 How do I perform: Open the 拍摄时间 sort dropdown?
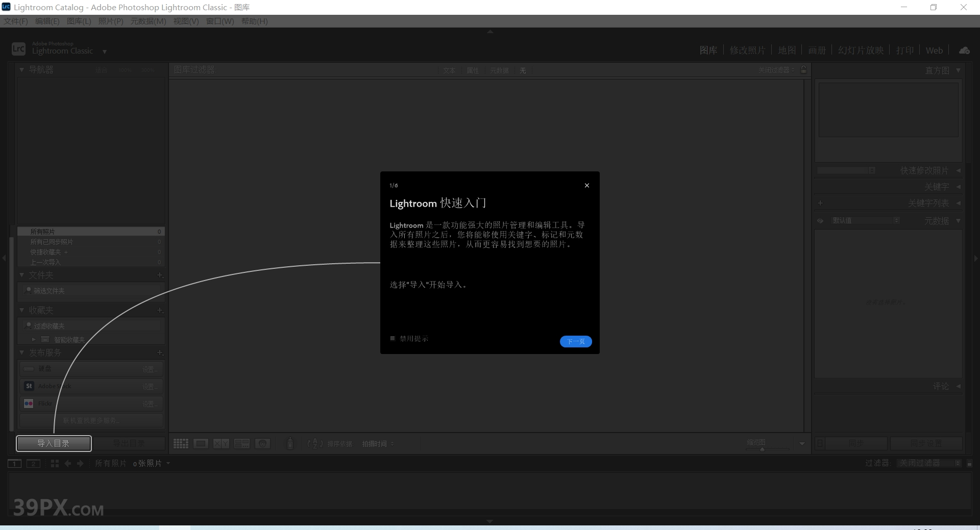coord(378,444)
